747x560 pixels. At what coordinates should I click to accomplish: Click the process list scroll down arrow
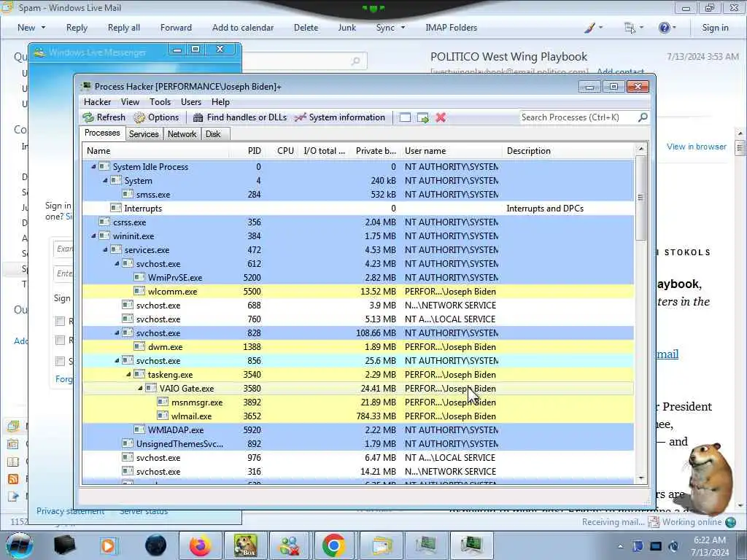click(x=640, y=478)
